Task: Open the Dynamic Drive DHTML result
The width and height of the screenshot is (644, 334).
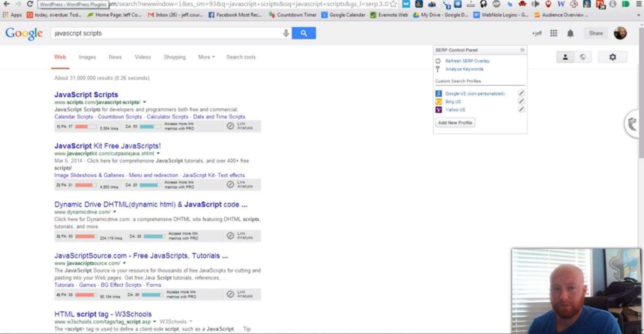Action: [151, 204]
